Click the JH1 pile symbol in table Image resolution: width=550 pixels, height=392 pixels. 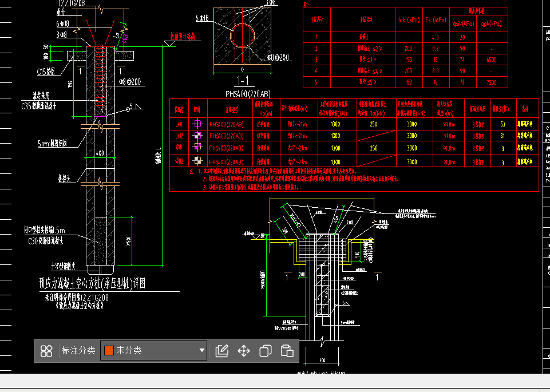[197, 124]
